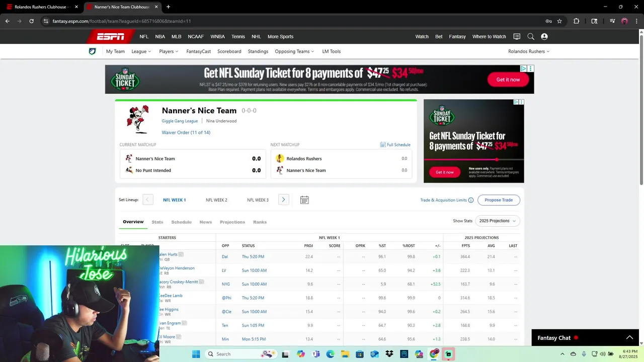The height and width of the screenshot is (362, 644).
Task: Open the Chrome three-dot menu
Action: tap(635, 21)
